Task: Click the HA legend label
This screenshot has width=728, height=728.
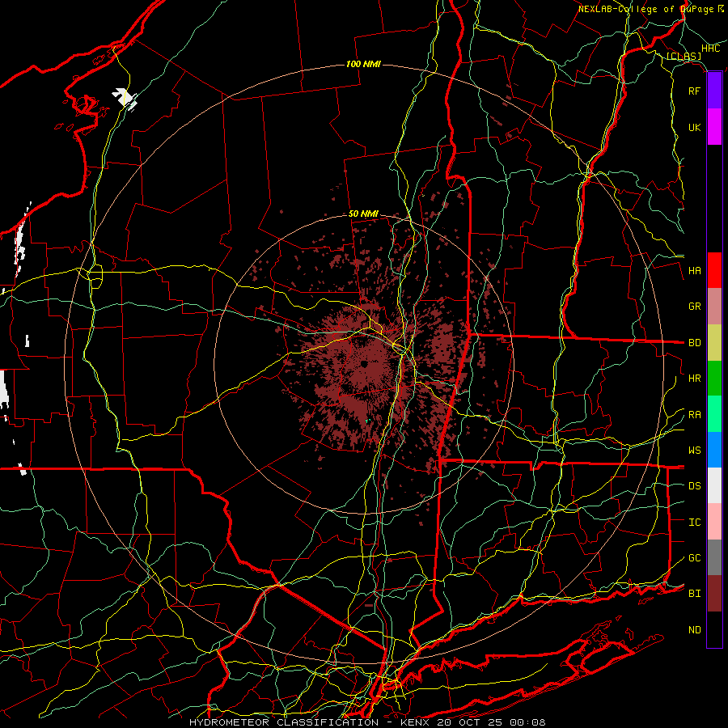Action: tap(694, 271)
